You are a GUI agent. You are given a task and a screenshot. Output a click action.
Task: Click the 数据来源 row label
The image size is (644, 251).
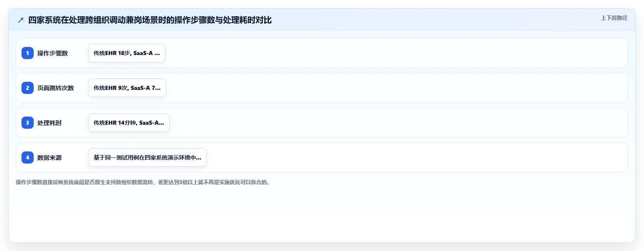[x=49, y=157]
